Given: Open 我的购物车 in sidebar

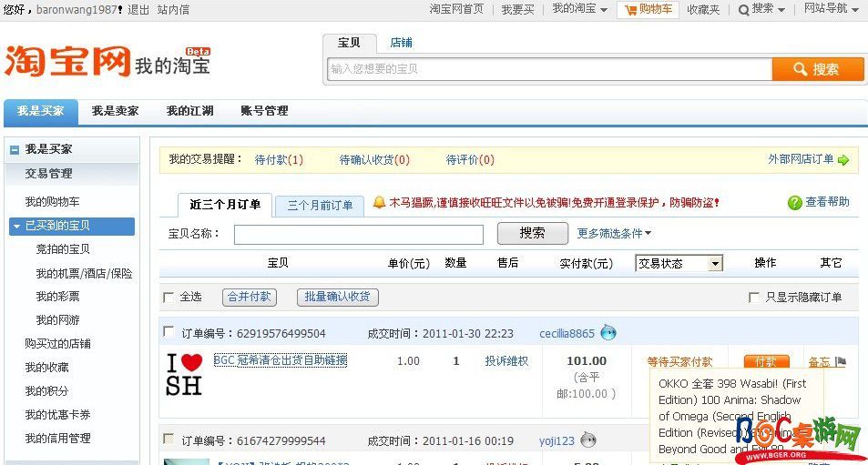Looking at the screenshot, I should click(x=52, y=202).
